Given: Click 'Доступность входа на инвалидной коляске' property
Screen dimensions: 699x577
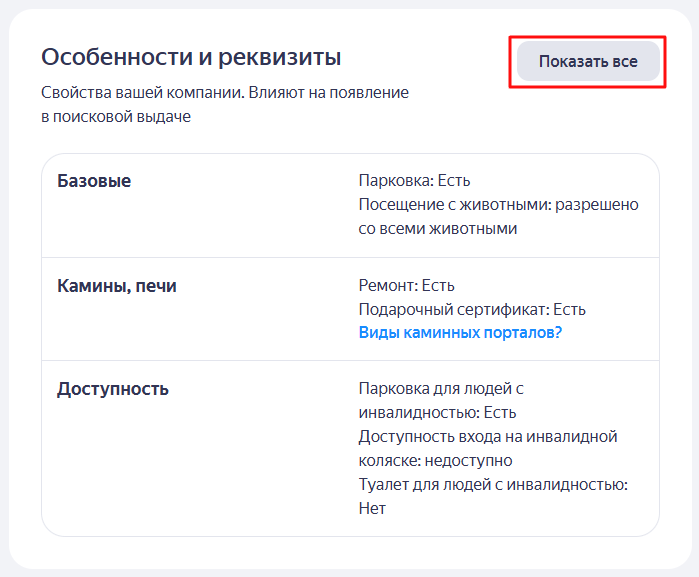Looking at the screenshot, I should [x=487, y=437].
